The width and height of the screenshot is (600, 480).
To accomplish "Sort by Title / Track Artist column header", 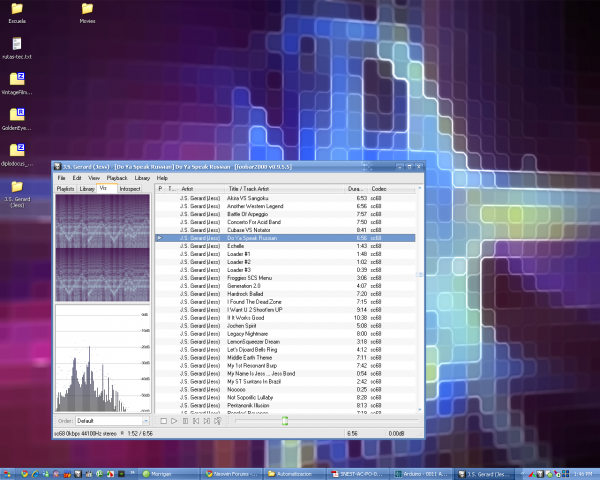I will coord(284,189).
